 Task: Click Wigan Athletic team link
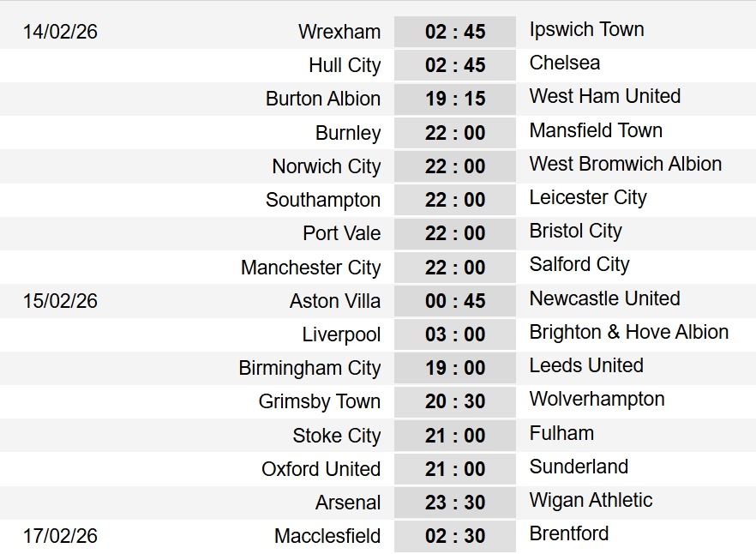(591, 500)
